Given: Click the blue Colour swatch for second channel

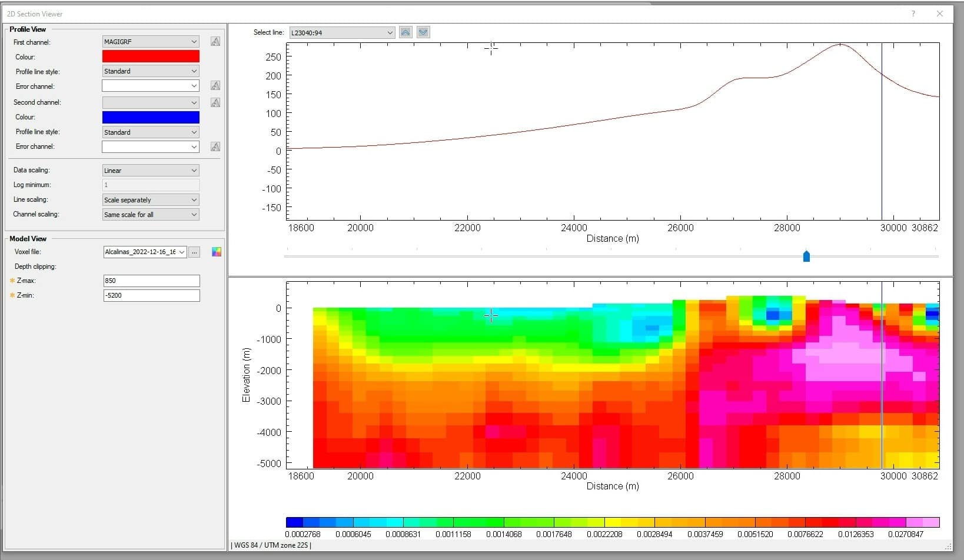Looking at the screenshot, I should [151, 117].
